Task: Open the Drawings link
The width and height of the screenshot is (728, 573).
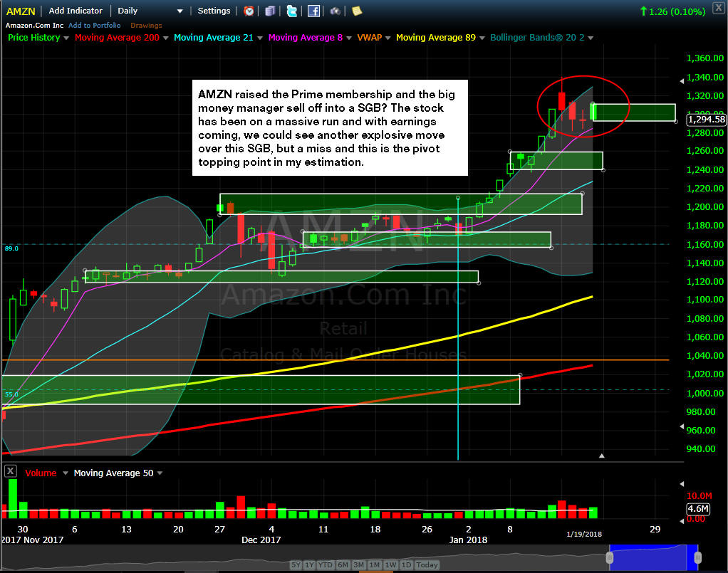Action: coord(146,26)
